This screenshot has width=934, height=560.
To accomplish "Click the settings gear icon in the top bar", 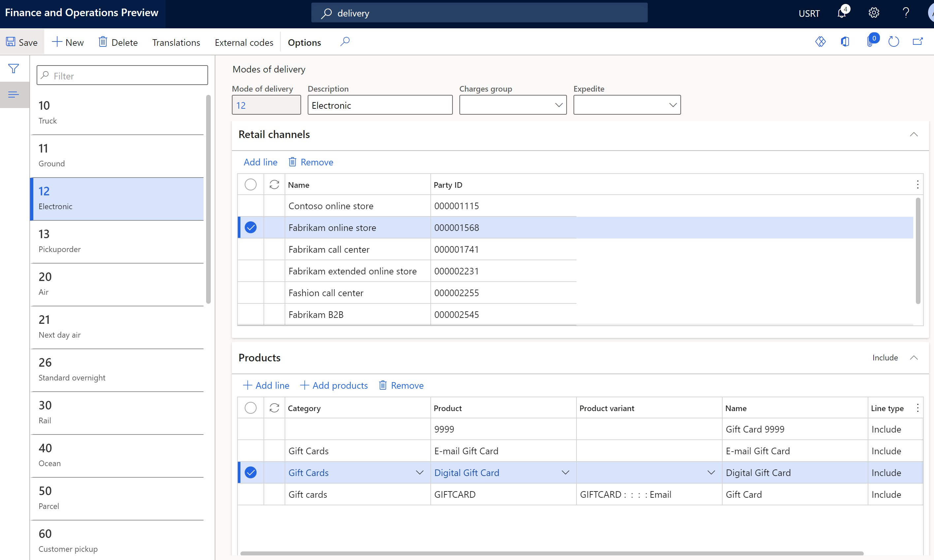I will click(x=874, y=13).
